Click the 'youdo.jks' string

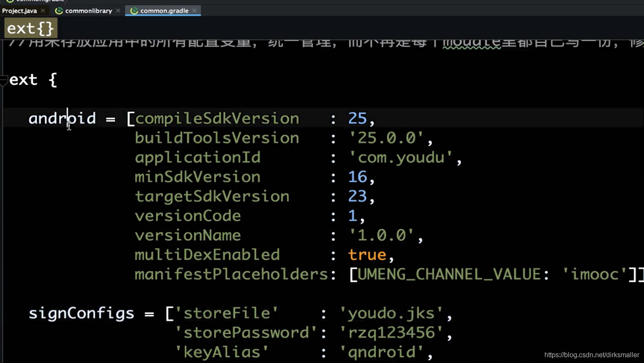(x=391, y=314)
